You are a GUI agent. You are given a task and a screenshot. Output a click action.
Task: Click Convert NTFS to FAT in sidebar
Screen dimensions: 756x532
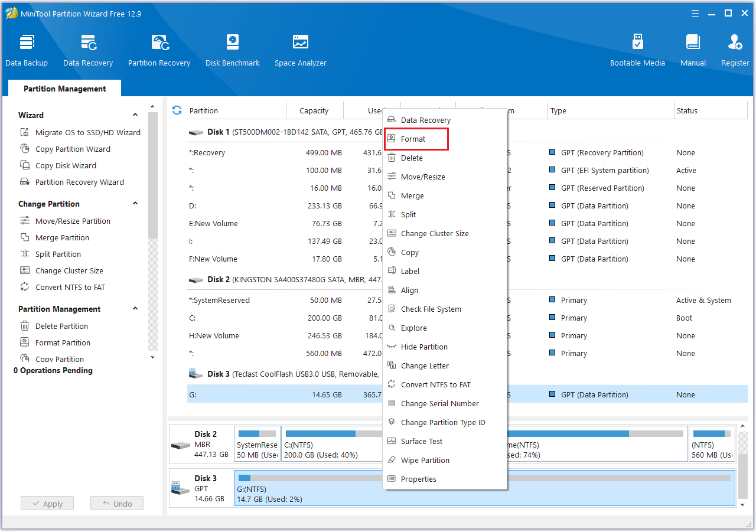tap(70, 288)
